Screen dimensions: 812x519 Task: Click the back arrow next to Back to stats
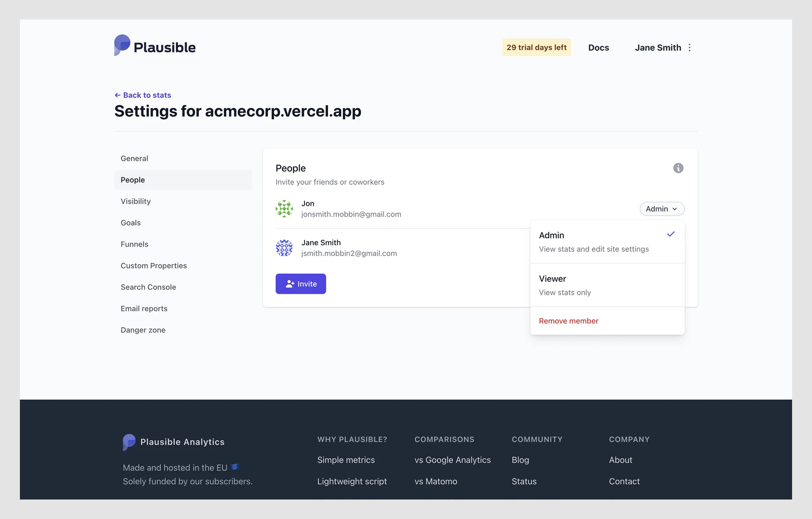117,95
